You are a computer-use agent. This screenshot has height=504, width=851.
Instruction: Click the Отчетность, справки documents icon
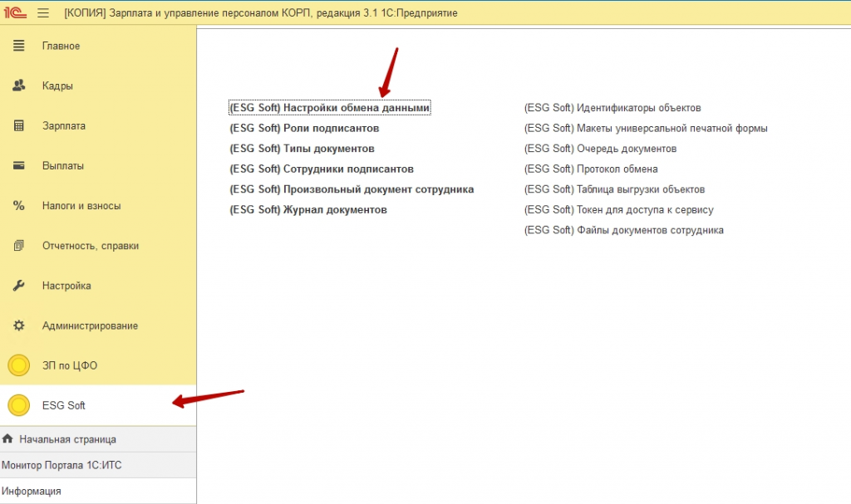pos(19,246)
